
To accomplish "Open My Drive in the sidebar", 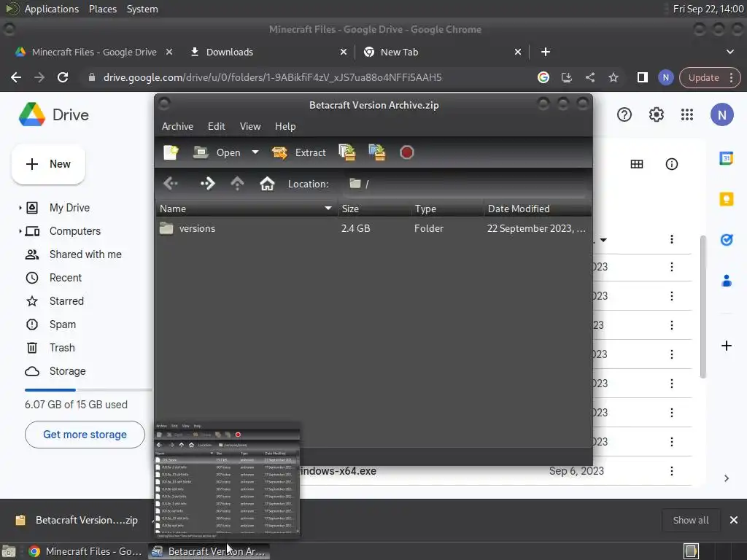I will click(69, 208).
